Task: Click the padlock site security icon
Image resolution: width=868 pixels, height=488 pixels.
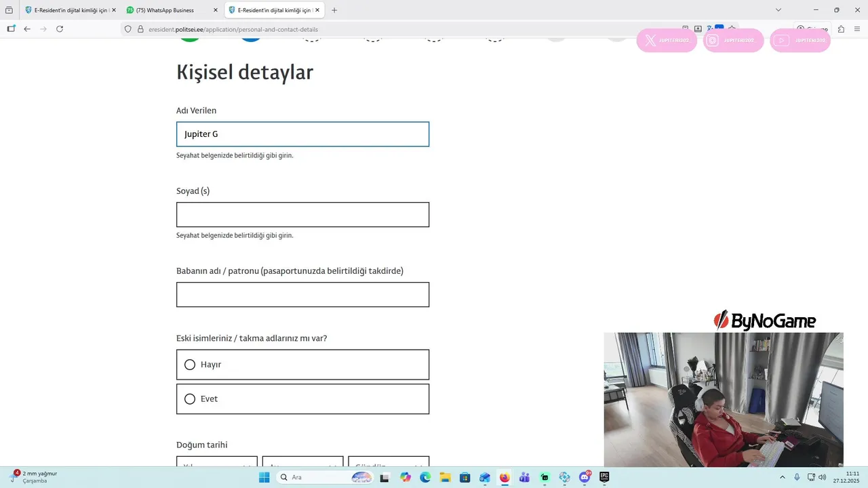Action: (140, 29)
